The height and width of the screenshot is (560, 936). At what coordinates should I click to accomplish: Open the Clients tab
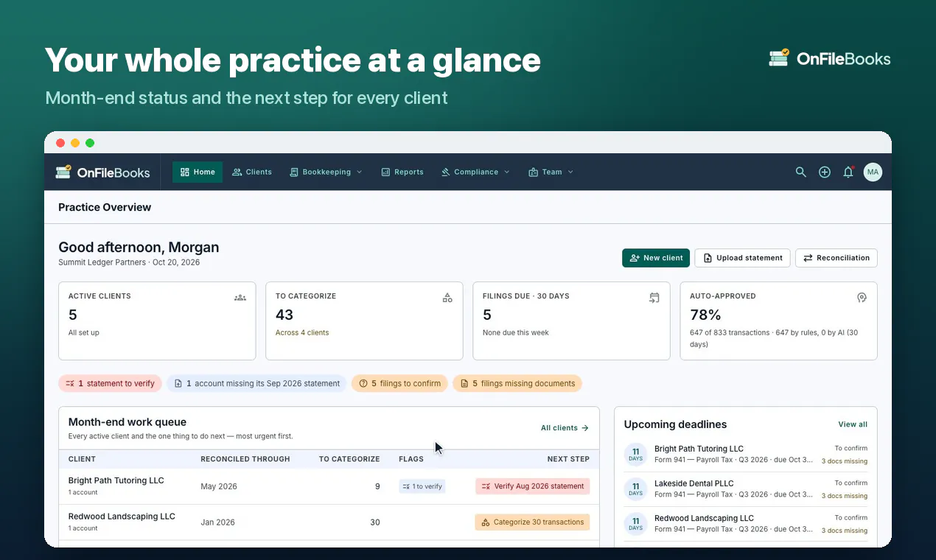[252, 172]
